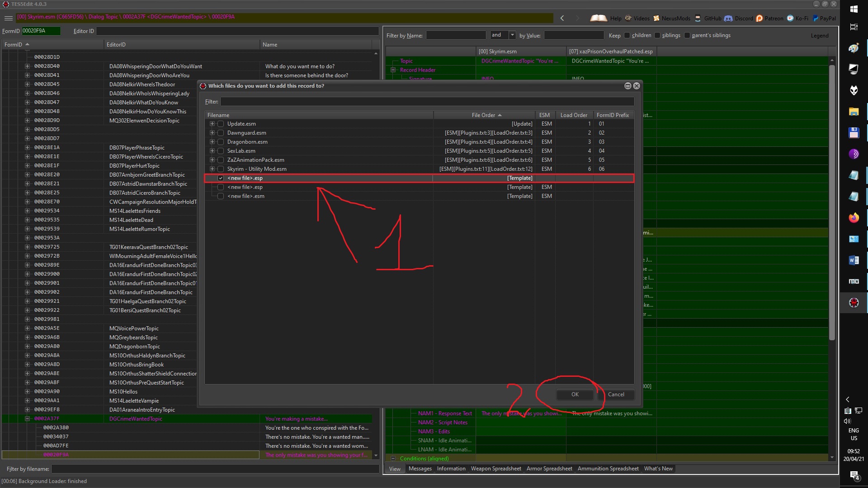
Task: Enable Keep siblings checkbox
Action: tap(657, 35)
